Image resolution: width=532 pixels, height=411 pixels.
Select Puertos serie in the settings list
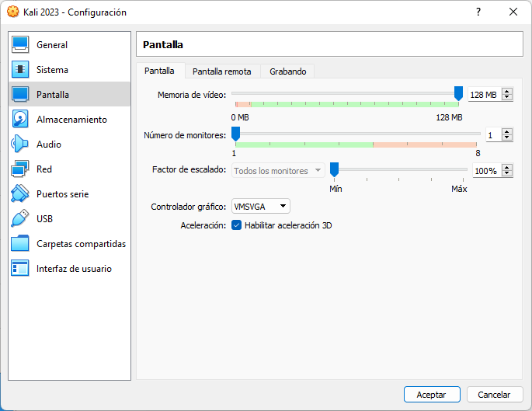70,193
